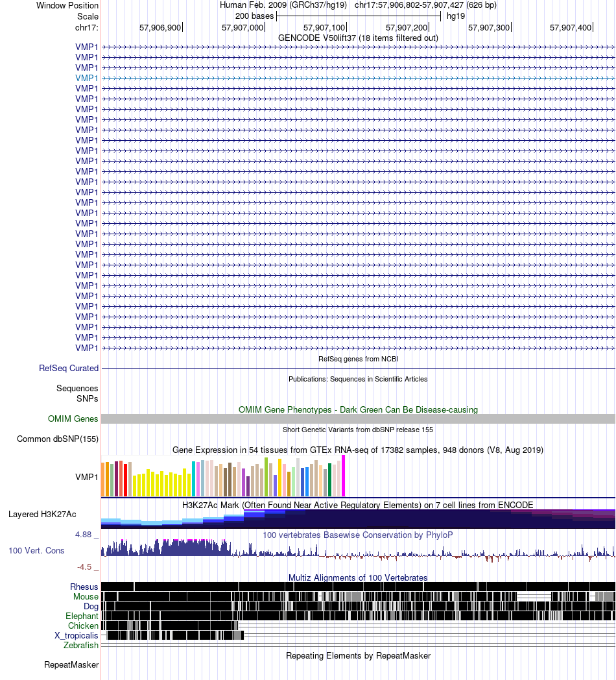
Task: Select the Scale label at left
Action: click(88, 16)
